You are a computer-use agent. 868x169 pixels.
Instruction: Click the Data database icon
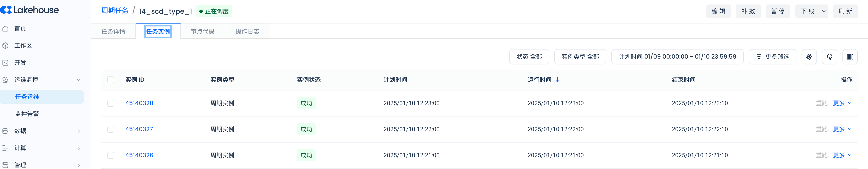coord(5,131)
